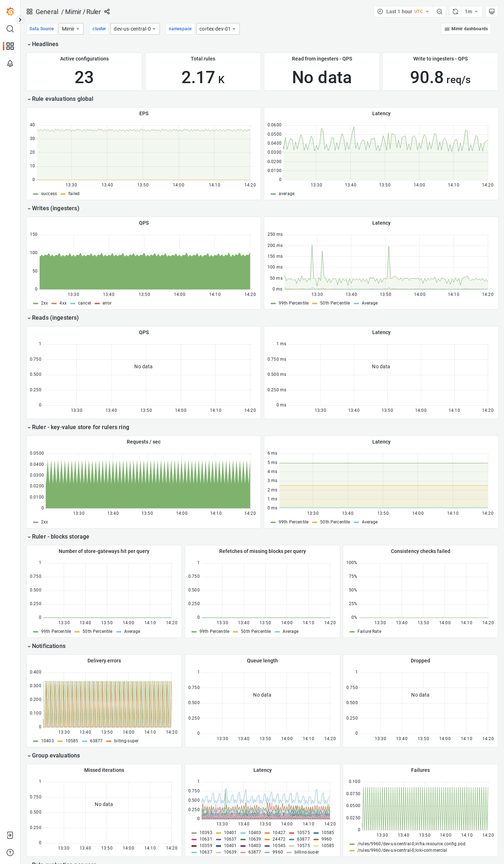Viewport: 504px width, 864px height.
Task: Click the dashboard grid icon beside General
Action: (x=30, y=12)
